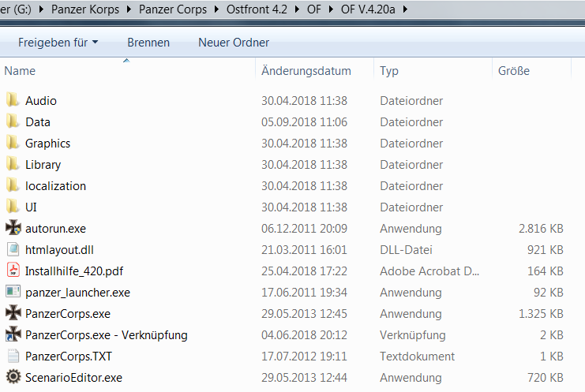
Task: Select the Library folder name
Action: [x=43, y=164]
